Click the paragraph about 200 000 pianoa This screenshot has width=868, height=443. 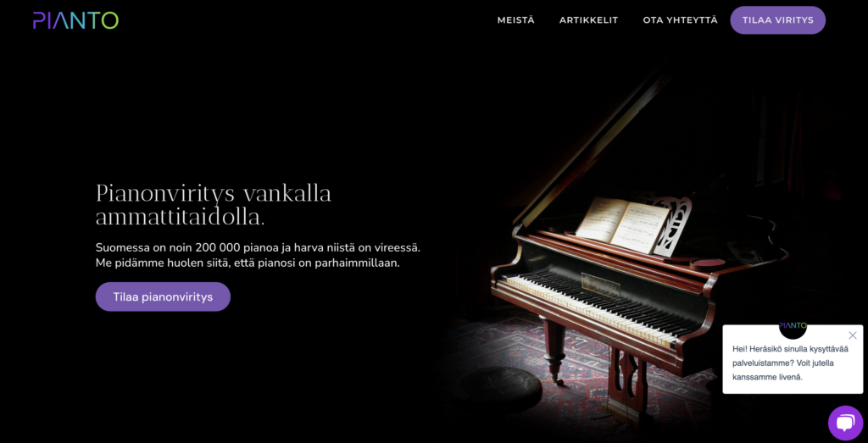[258, 255]
